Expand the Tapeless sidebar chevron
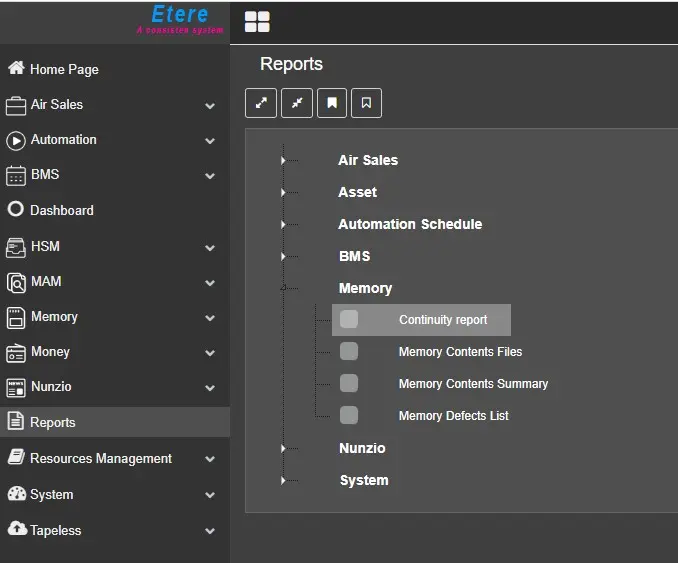Image resolution: width=678 pixels, height=563 pixels. click(x=210, y=531)
